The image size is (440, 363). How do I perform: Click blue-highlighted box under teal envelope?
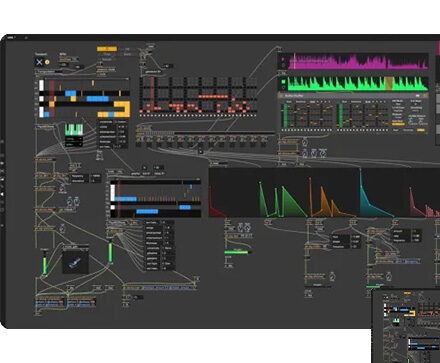point(407,261)
